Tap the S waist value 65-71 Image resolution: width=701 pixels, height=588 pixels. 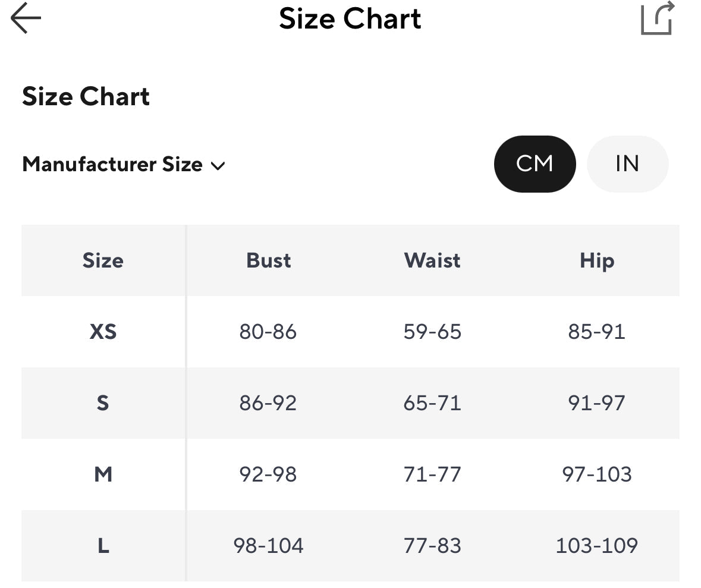pyautogui.click(x=432, y=403)
